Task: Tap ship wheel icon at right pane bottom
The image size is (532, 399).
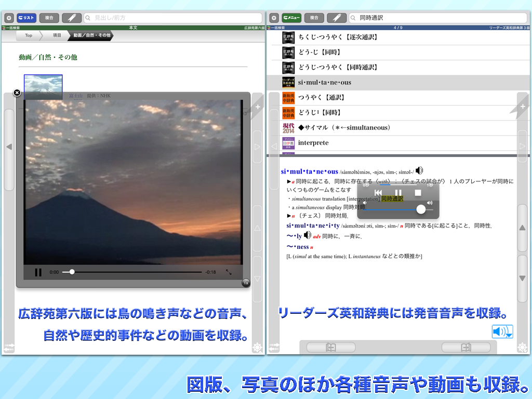Action: click(523, 347)
